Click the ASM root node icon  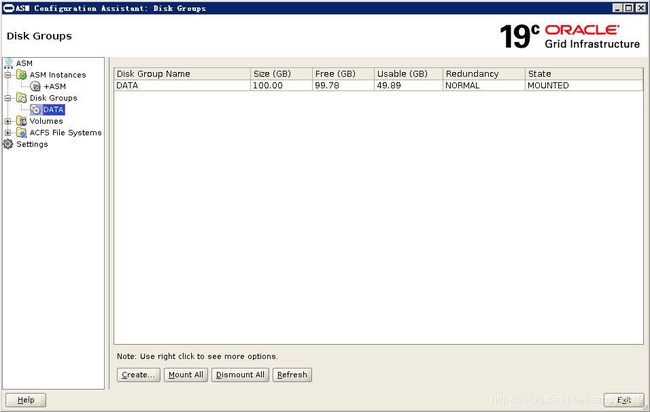point(8,63)
